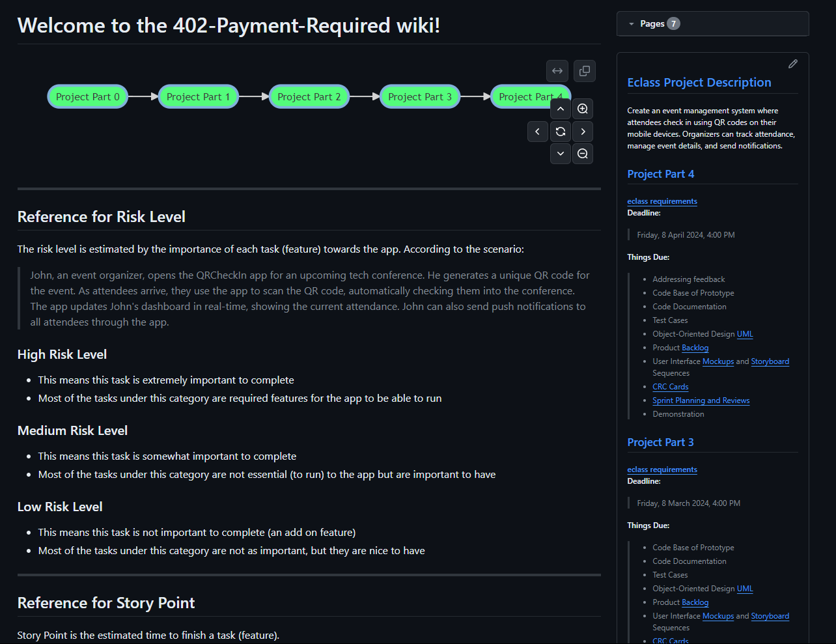Open the Project Part 3 sidebar heading
The image size is (836, 644).
[x=660, y=442]
